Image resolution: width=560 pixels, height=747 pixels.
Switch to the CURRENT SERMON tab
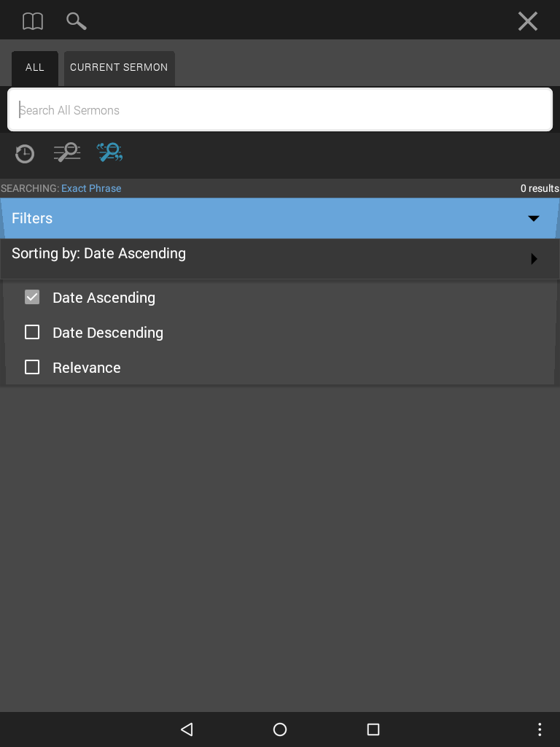119,68
